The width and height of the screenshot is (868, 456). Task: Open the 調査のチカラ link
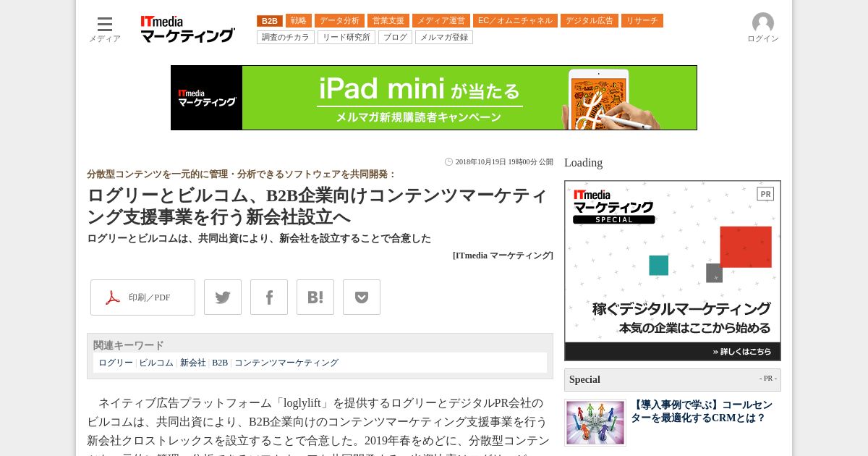point(286,38)
